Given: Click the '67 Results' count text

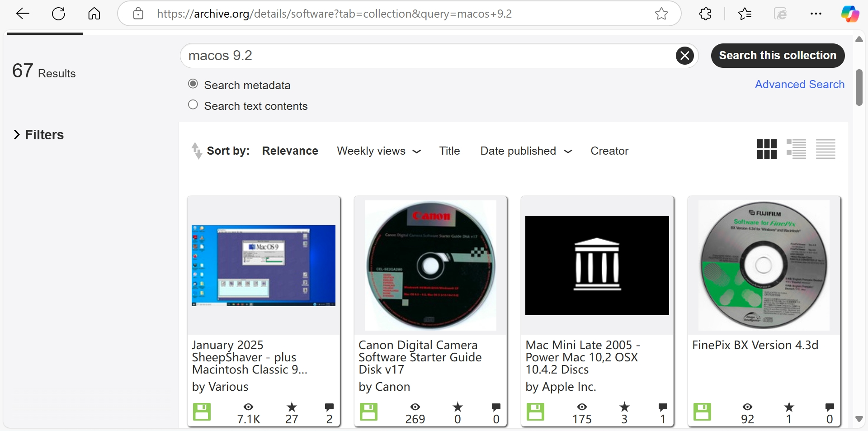Looking at the screenshot, I should (44, 71).
